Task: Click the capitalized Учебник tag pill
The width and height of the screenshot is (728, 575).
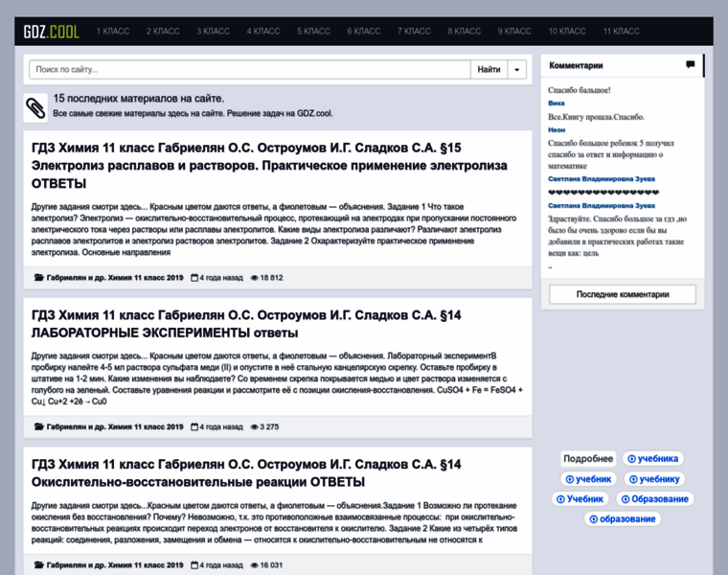Action: 580,499
